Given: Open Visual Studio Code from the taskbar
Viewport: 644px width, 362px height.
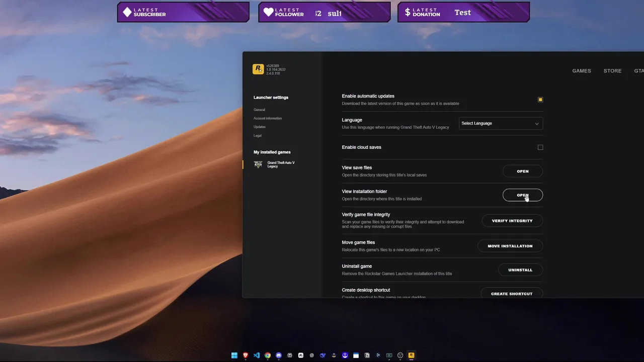Looking at the screenshot, I should tap(257, 355).
